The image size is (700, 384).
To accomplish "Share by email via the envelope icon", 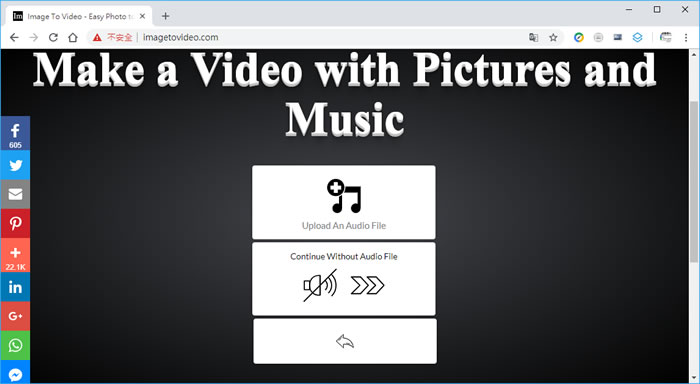I will click(15, 194).
